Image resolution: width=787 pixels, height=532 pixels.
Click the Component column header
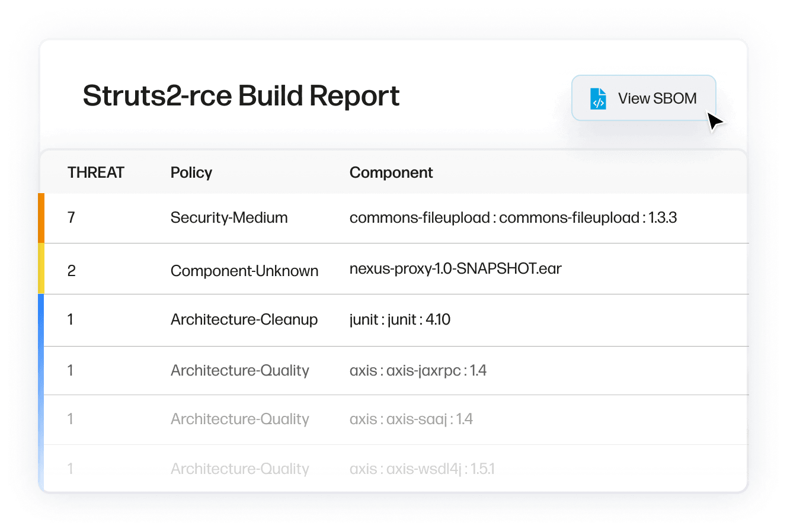pos(391,172)
